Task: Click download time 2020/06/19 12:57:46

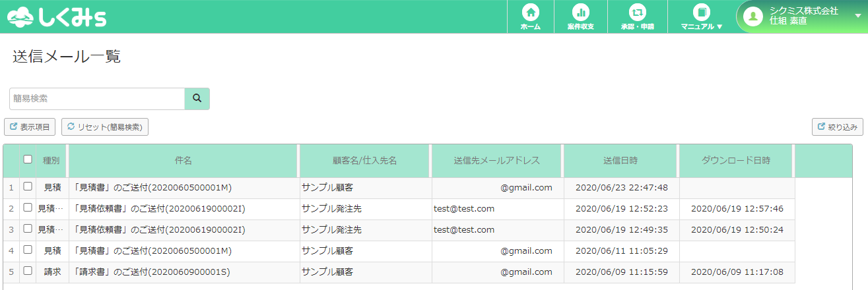Action: point(737,208)
